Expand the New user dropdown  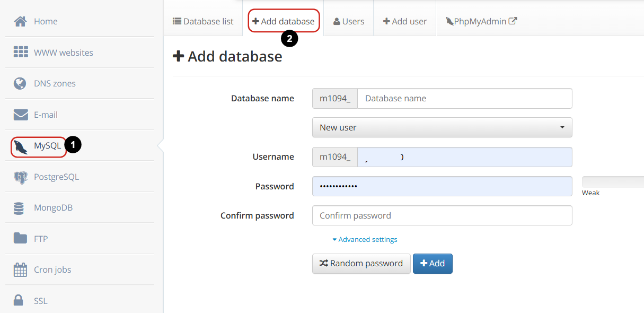(x=442, y=127)
